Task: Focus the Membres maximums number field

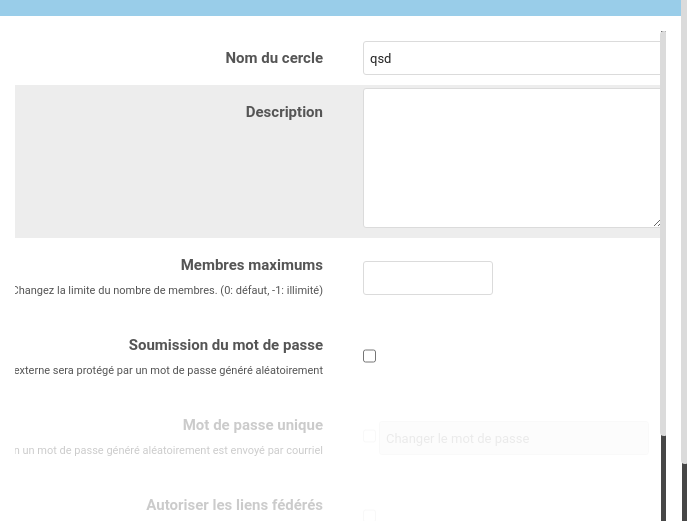Action: pos(428,278)
